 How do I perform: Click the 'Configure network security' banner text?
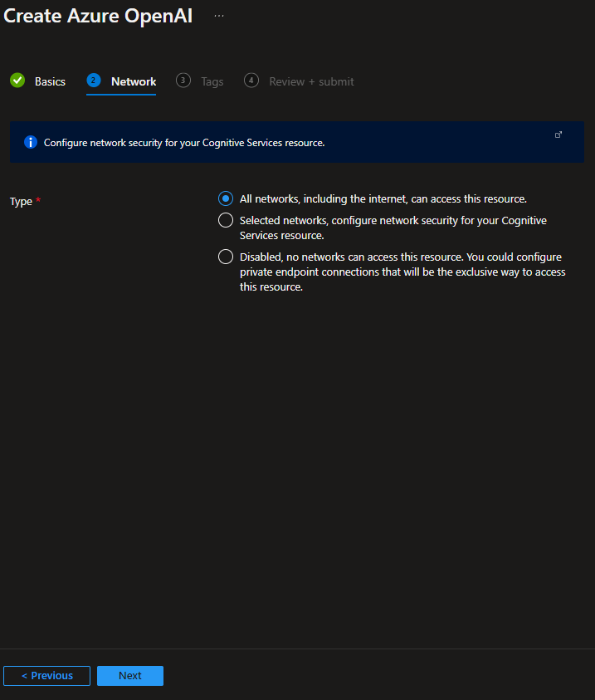(x=184, y=143)
